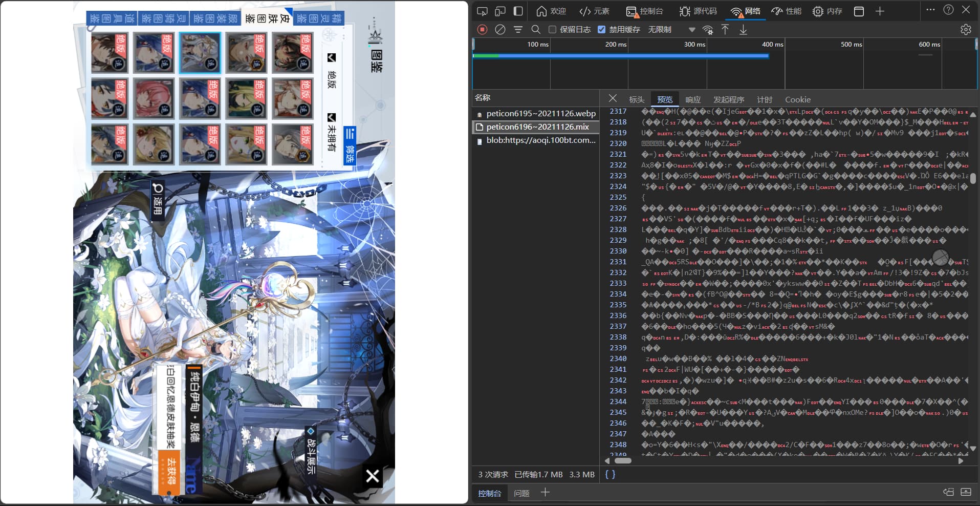Switch to the 欢迎 tab
980x506 pixels.
pos(551,11)
